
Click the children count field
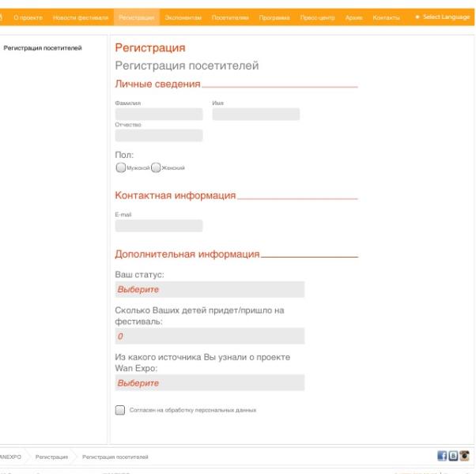(210, 337)
